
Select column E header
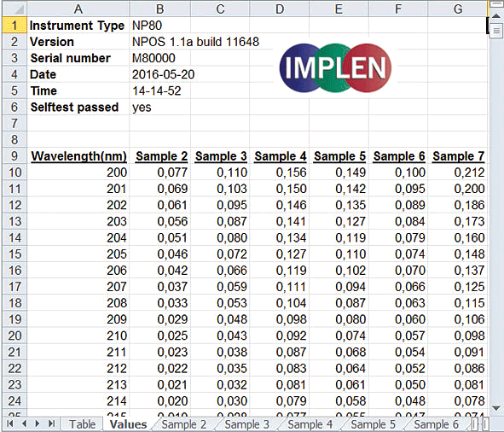[339, 9]
